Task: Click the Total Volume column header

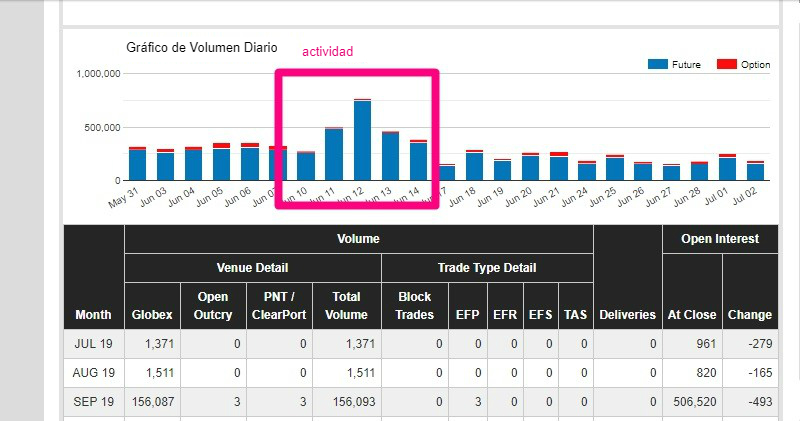Action: coord(346,305)
